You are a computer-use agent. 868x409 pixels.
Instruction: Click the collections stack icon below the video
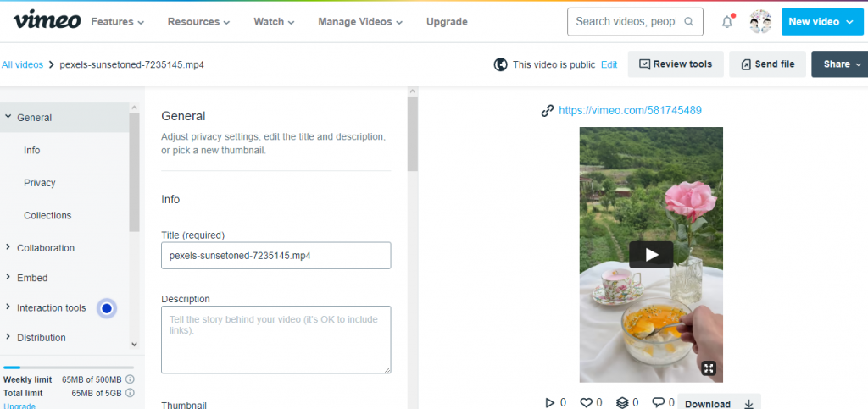(622, 403)
